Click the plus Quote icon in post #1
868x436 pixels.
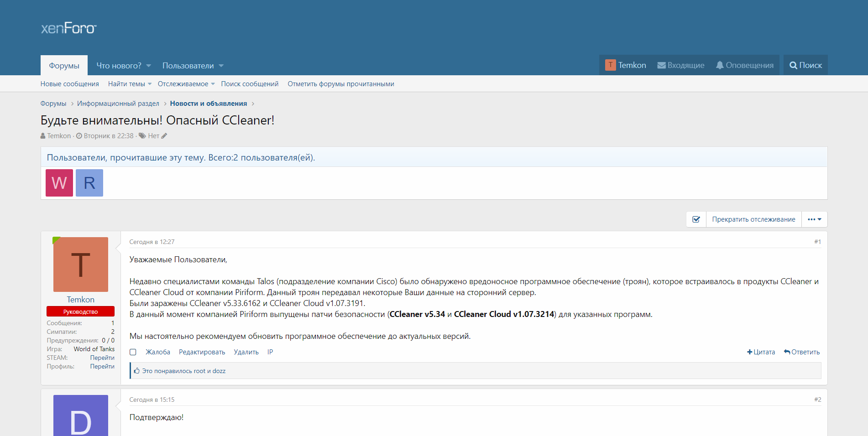click(x=749, y=352)
